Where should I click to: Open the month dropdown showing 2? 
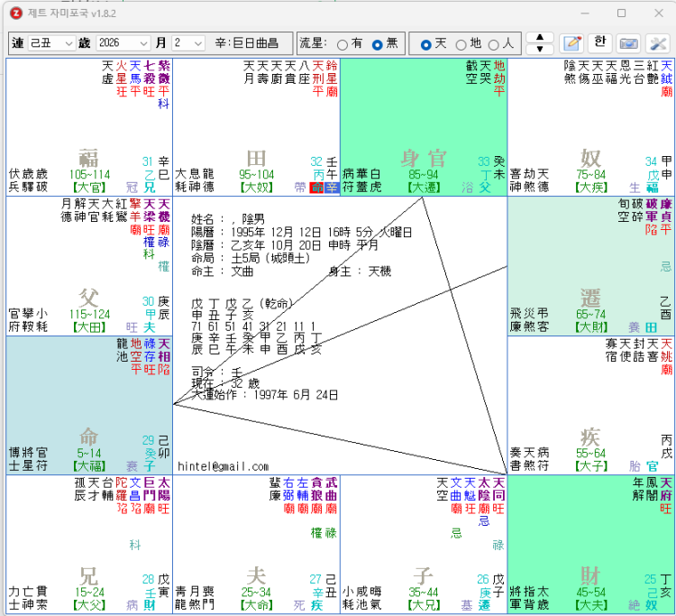[x=188, y=43]
